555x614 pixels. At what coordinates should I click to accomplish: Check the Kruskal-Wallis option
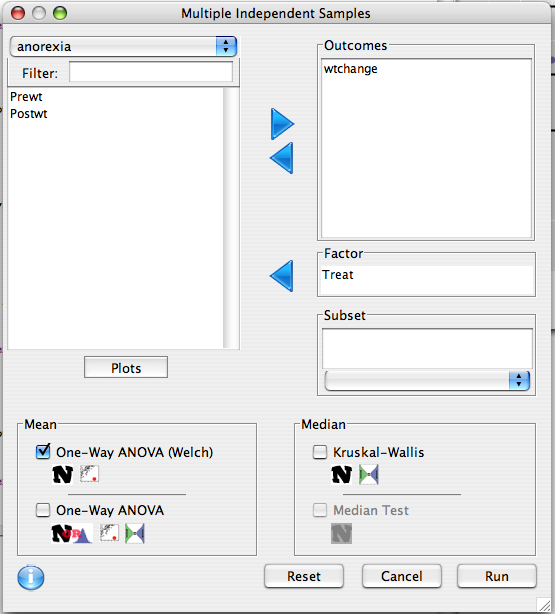click(320, 452)
